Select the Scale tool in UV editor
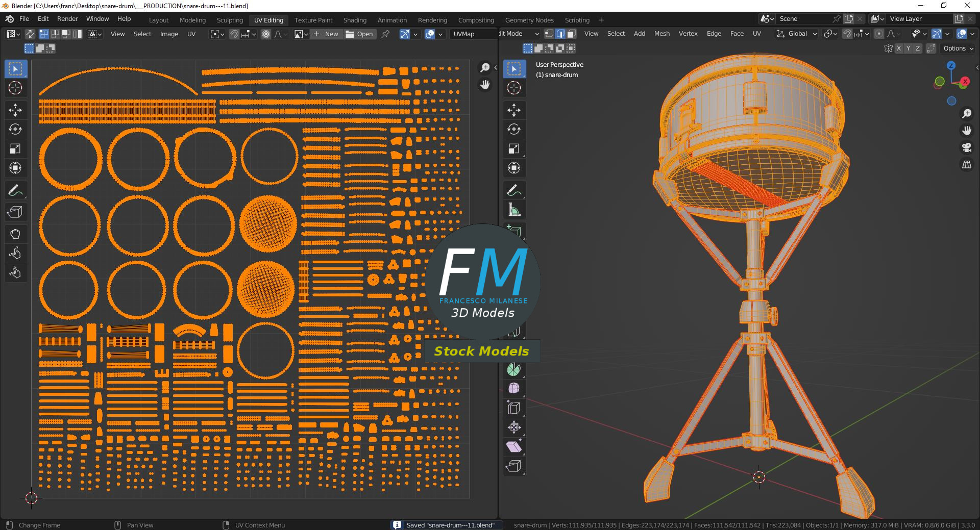980x530 pixels. pos(15,149)
